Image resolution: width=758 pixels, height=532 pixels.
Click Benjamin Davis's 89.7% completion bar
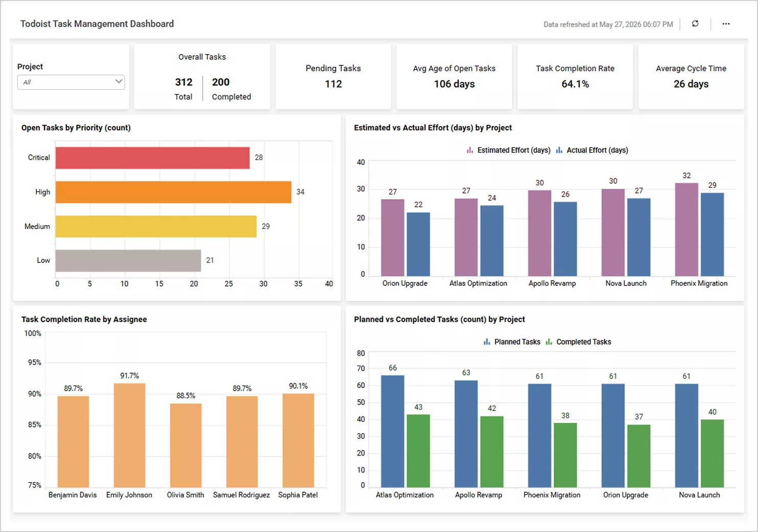coord(73,442)
